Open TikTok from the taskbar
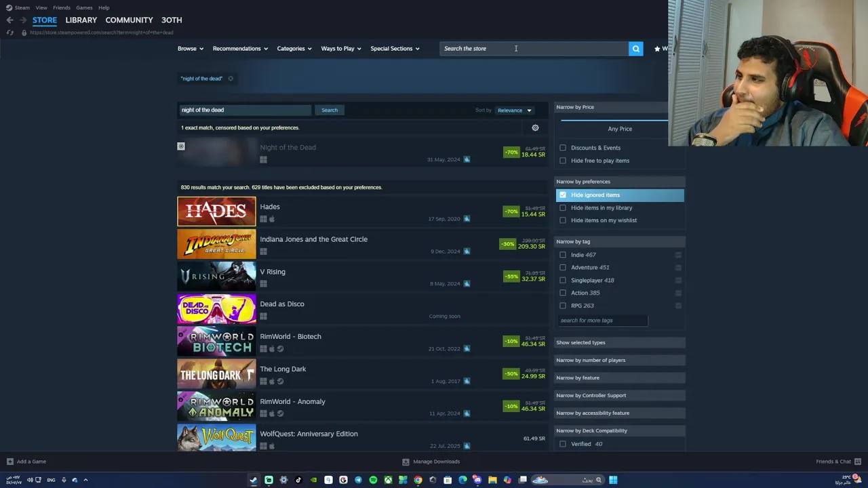Screen dimensions: 868x488 (298, 480)
